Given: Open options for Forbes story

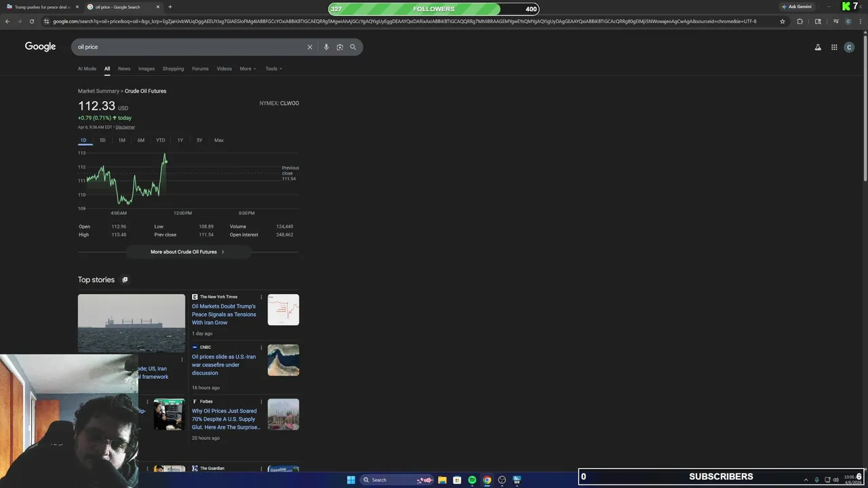Looking at the screenshot, I should (261, 402).
